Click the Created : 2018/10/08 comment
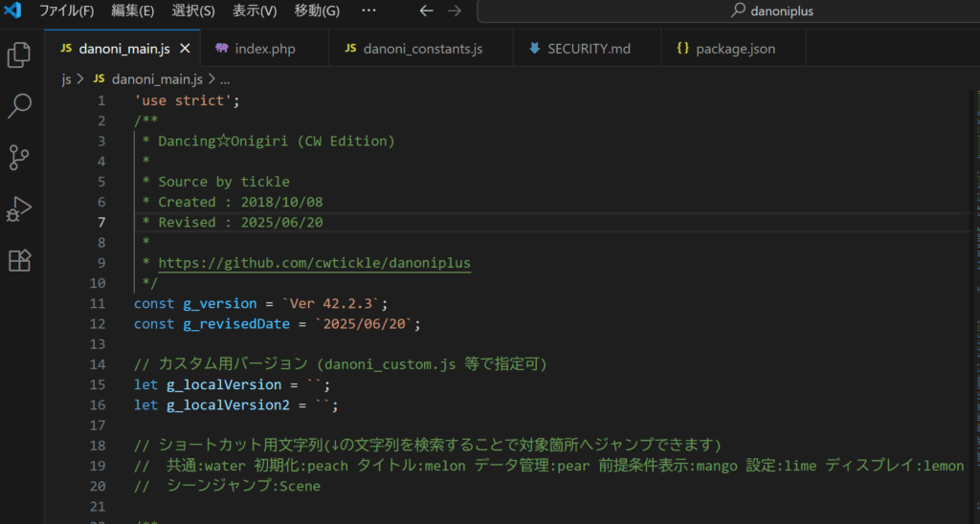 click(x=240, y=203)
